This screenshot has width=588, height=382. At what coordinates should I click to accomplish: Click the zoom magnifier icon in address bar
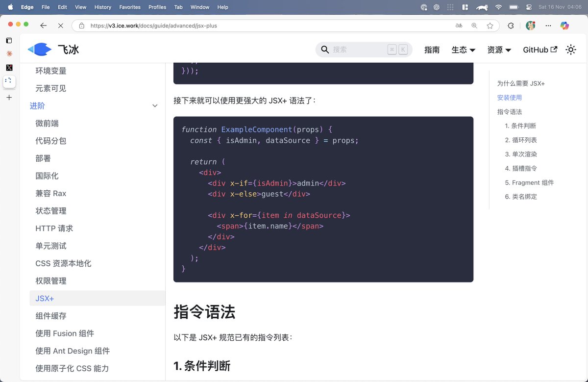pyautogui.click(x=474, y=25)
